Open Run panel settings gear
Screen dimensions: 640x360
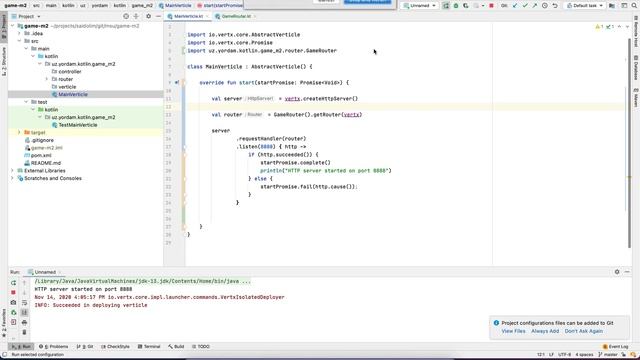tap(617, 272)
